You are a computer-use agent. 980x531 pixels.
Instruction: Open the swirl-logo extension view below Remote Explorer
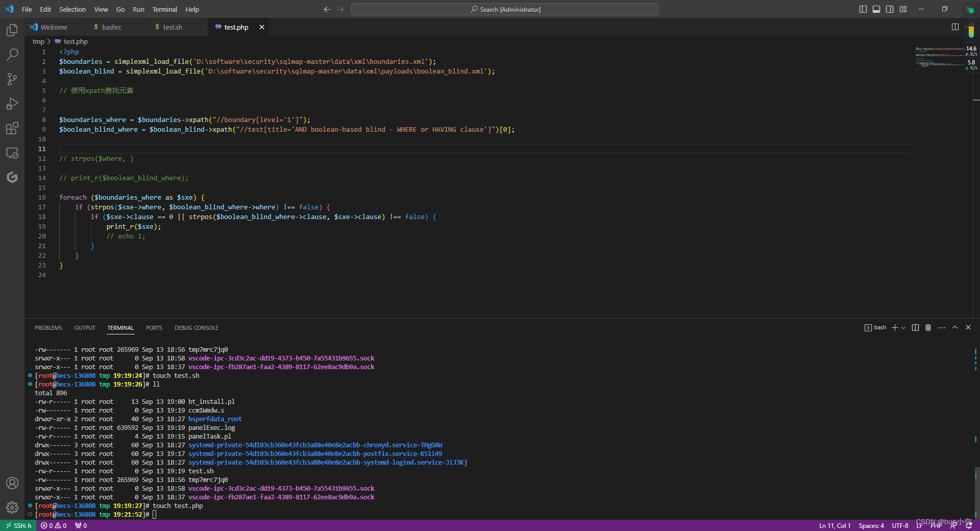coord(12,177)
